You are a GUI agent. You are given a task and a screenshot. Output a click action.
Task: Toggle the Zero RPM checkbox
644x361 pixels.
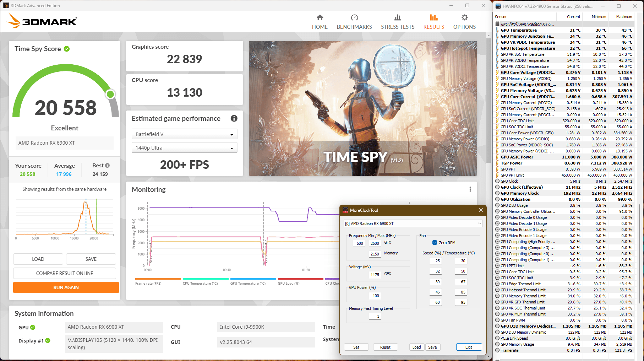[x=435, y=243]
